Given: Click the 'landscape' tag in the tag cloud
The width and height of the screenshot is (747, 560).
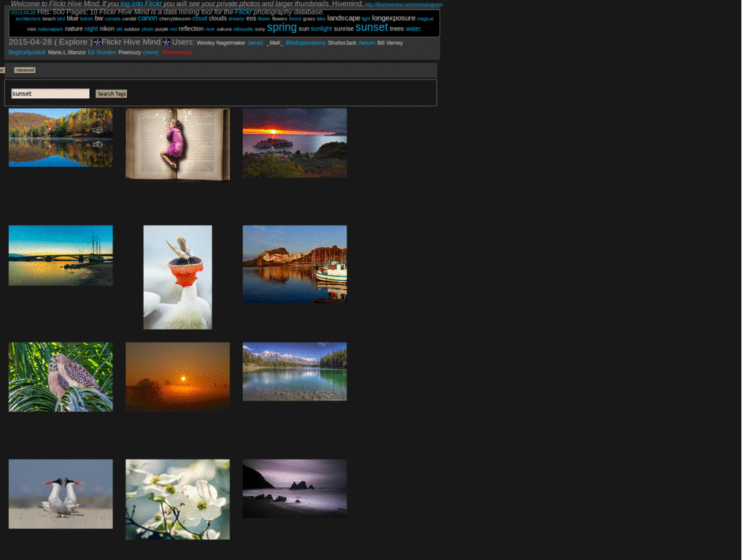Looking at the screenshot, I should [344, 17].
